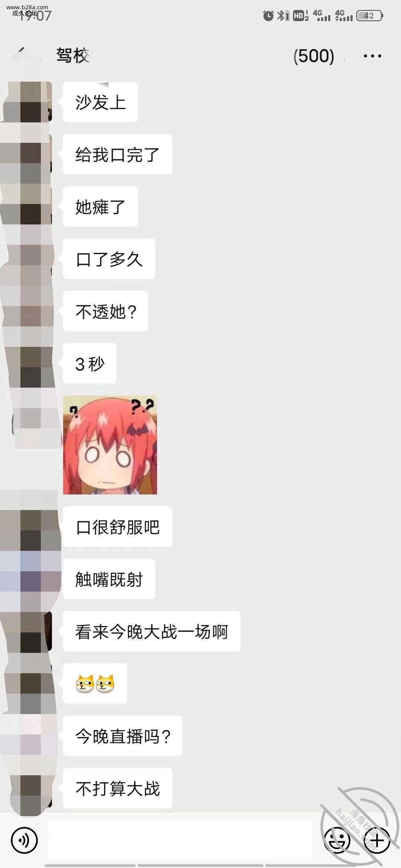This screenshot has width=401, height=868.
Task: Switch to voice message input icon
Action: click(25, 840)
